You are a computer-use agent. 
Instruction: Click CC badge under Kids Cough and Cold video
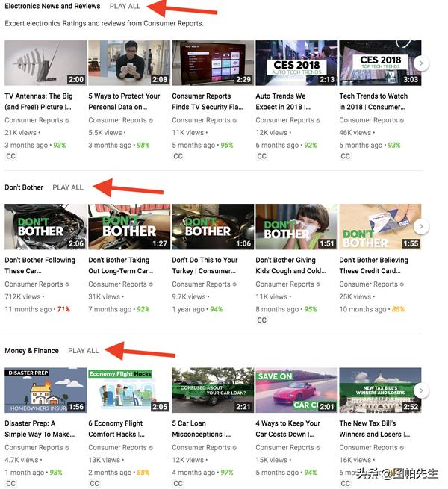262,320
